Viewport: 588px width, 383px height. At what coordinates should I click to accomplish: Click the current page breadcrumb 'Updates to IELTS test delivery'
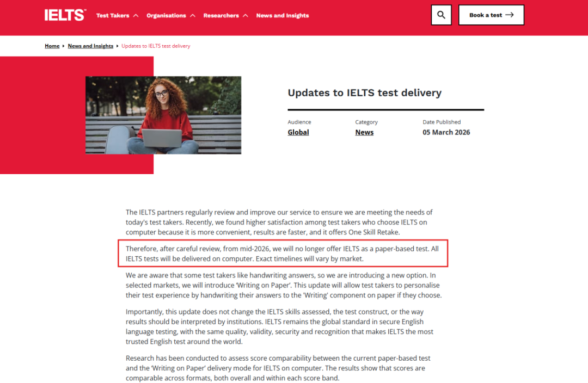point(156,46)
